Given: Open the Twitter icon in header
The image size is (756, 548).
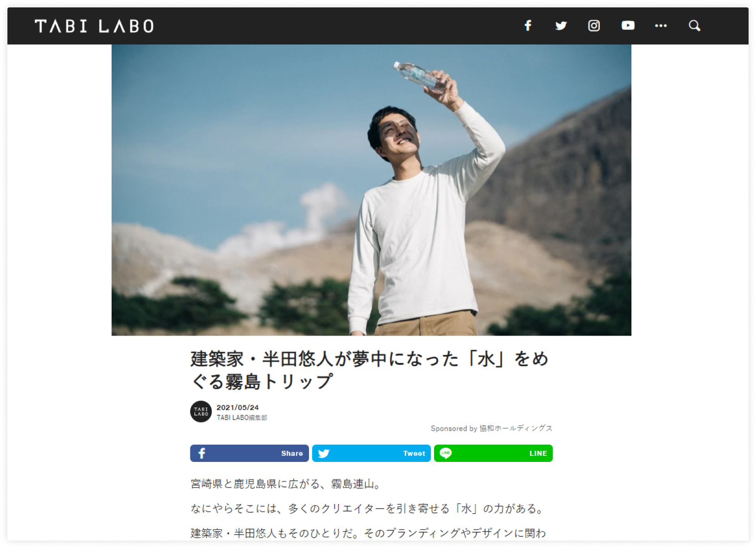Looking at the screenshot, I should click(561, 25).
